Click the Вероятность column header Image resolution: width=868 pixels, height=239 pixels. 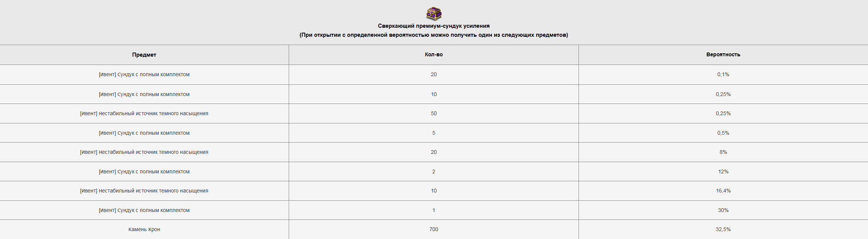[723, 54]
